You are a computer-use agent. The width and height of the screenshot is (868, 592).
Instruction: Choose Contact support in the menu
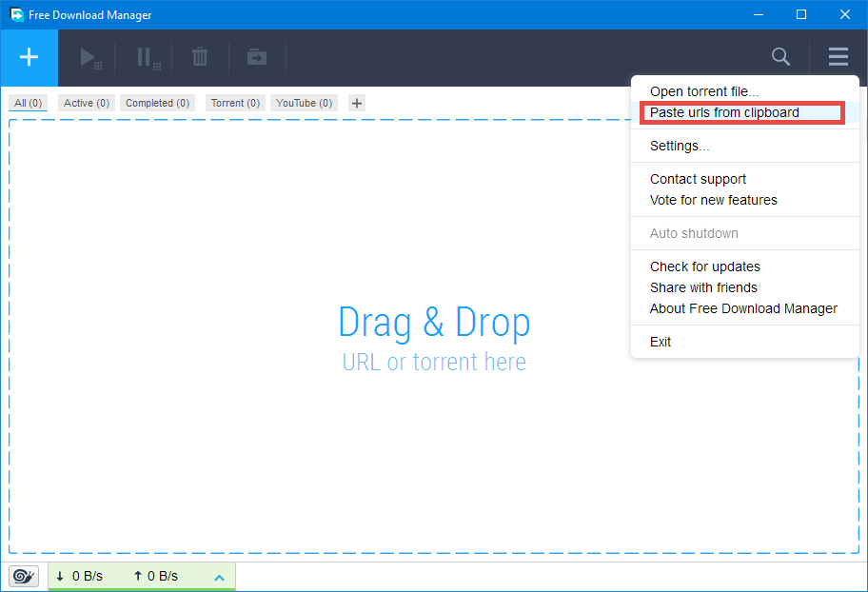(x=745, y=179)
